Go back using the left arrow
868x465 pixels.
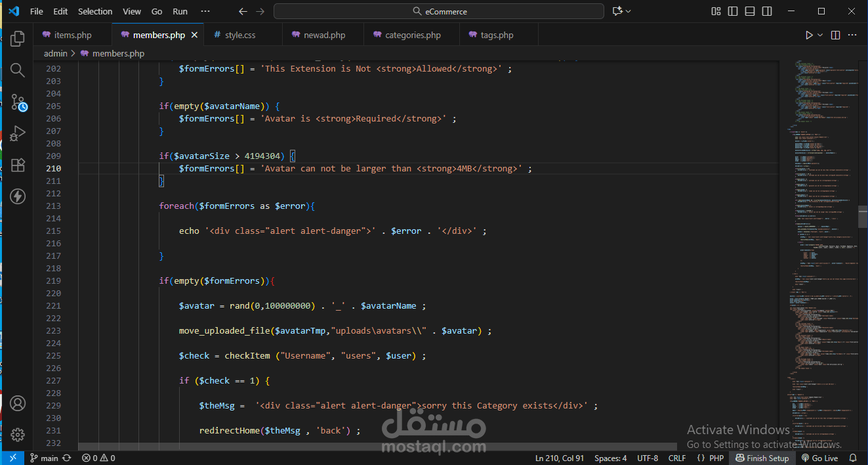(243, 11)
